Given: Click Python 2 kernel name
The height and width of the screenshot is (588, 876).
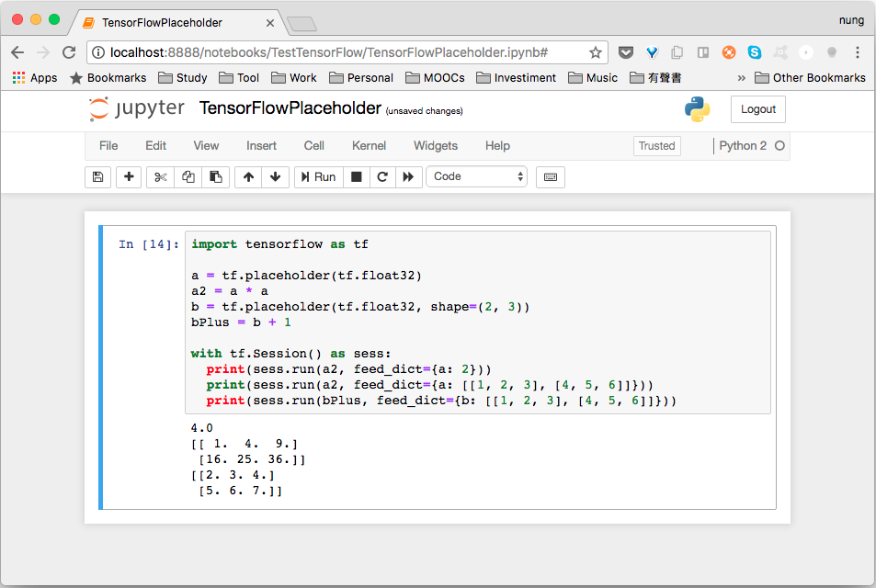Looking at the screenshot, I should point(743,146).
